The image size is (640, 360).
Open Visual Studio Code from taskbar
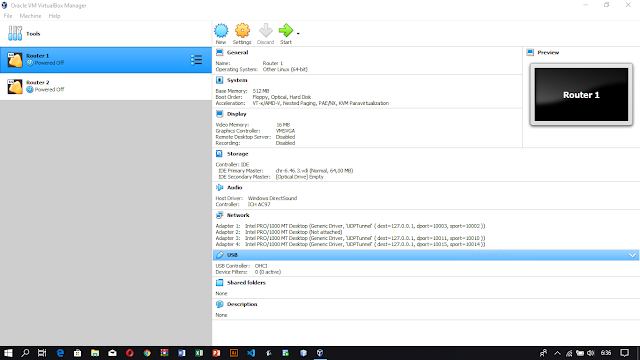[x=251, y=353]
